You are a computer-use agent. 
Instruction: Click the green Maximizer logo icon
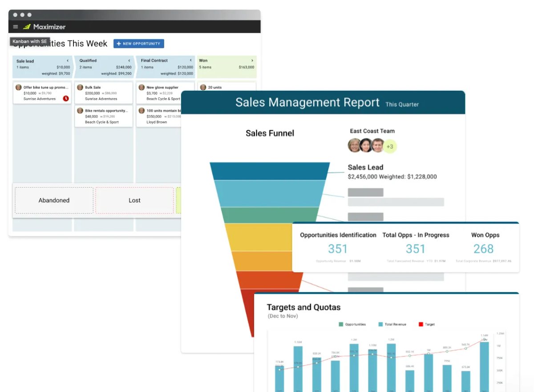click(x=27, y=27)
